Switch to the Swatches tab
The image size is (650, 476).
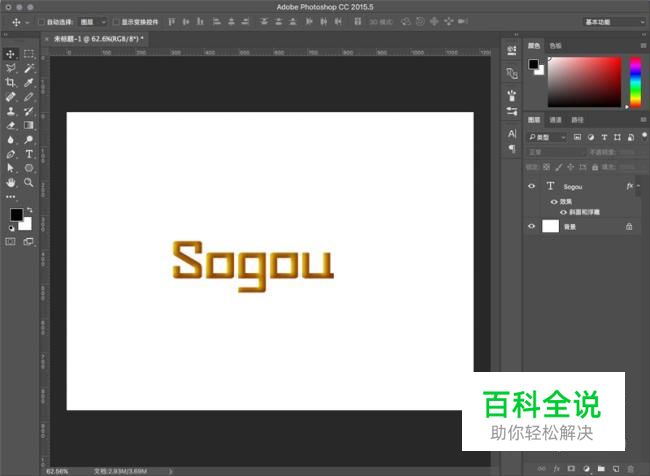[x=555, y=46]
